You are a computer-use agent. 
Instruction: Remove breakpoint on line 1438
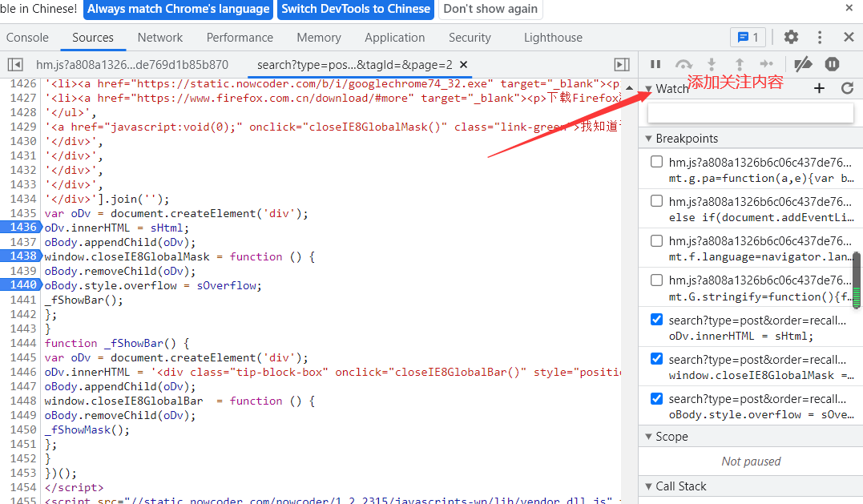20,256
